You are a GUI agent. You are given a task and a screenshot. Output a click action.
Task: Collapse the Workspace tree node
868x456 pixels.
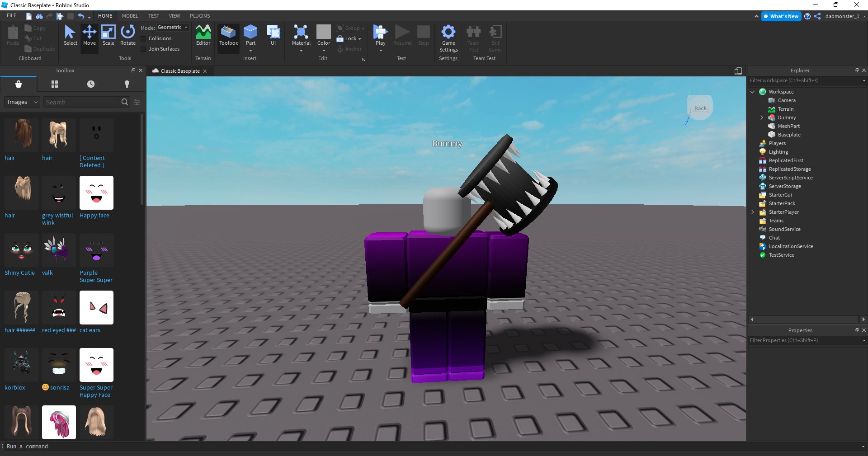[x=752, y=92]
